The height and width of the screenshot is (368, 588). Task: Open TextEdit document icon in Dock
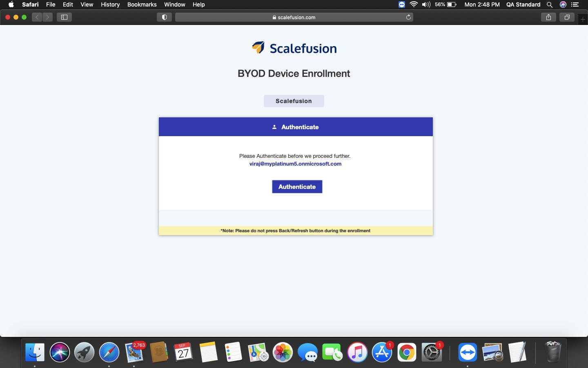pyautogui.click(x=517, y=352)
